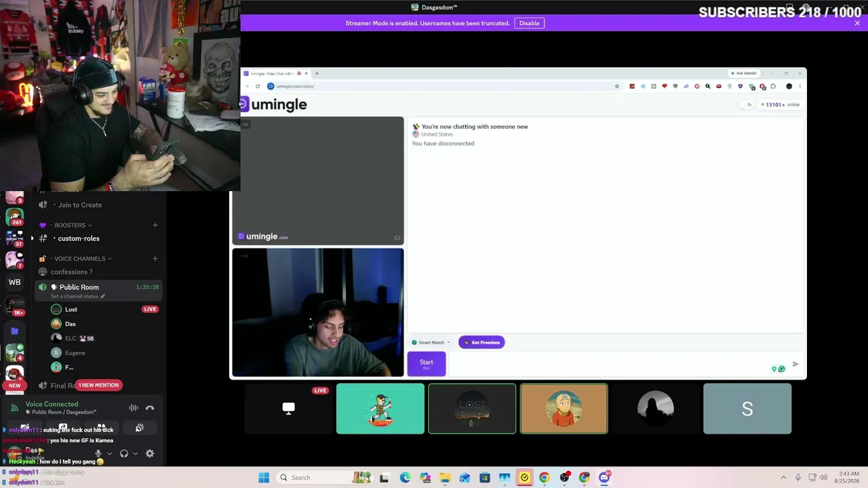Open microphone input options arrow
Viewport: 868px width, 488px height.
point(109,453)
